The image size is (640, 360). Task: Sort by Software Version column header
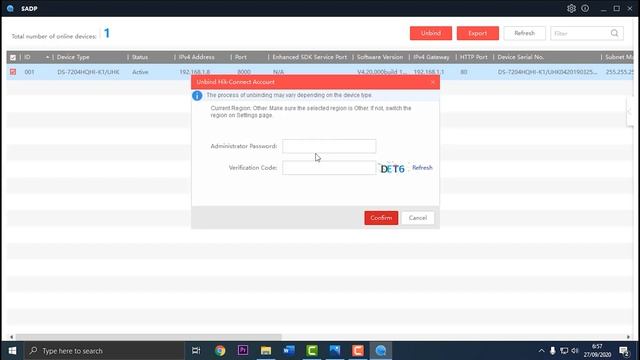380,57
